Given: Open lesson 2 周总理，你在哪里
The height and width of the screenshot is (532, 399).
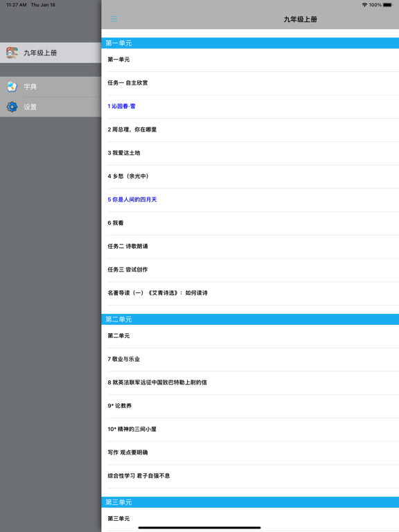Looking at the screenshot, I should (x=250, y=130).
